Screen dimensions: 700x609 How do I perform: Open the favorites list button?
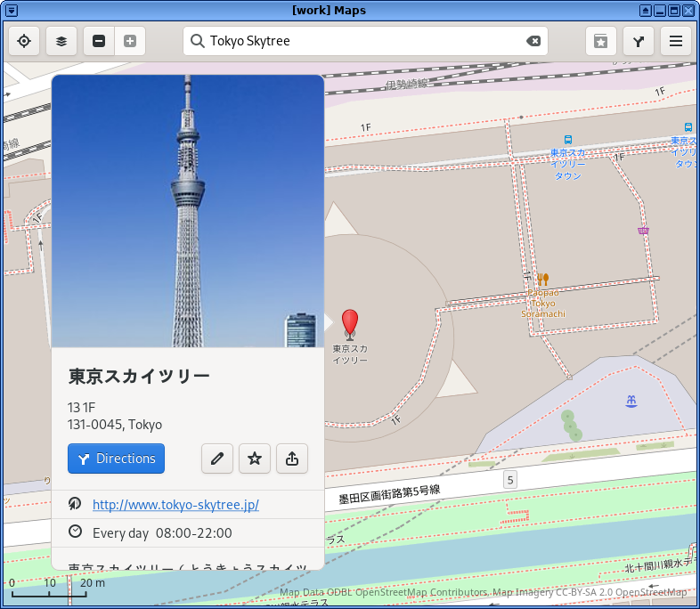(601, 41)
